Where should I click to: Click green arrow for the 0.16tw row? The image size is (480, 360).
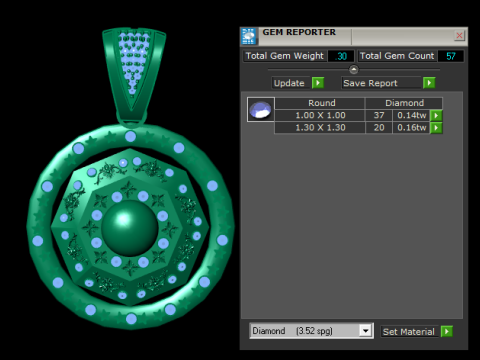[x=436, y=128]
